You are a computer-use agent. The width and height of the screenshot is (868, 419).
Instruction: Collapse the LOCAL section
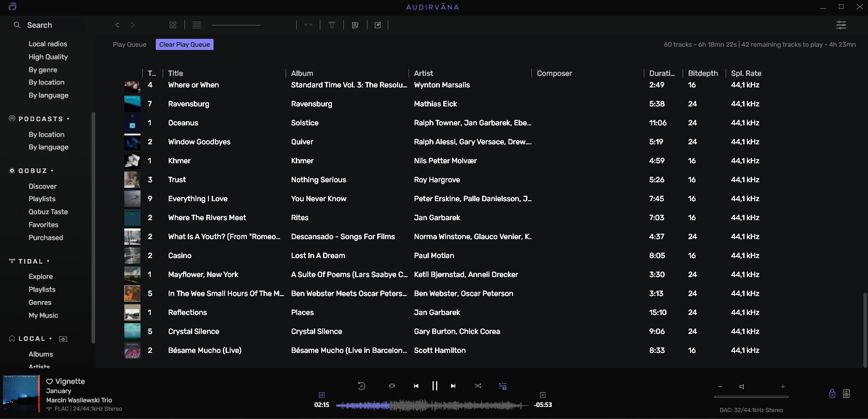click(50, 339)
